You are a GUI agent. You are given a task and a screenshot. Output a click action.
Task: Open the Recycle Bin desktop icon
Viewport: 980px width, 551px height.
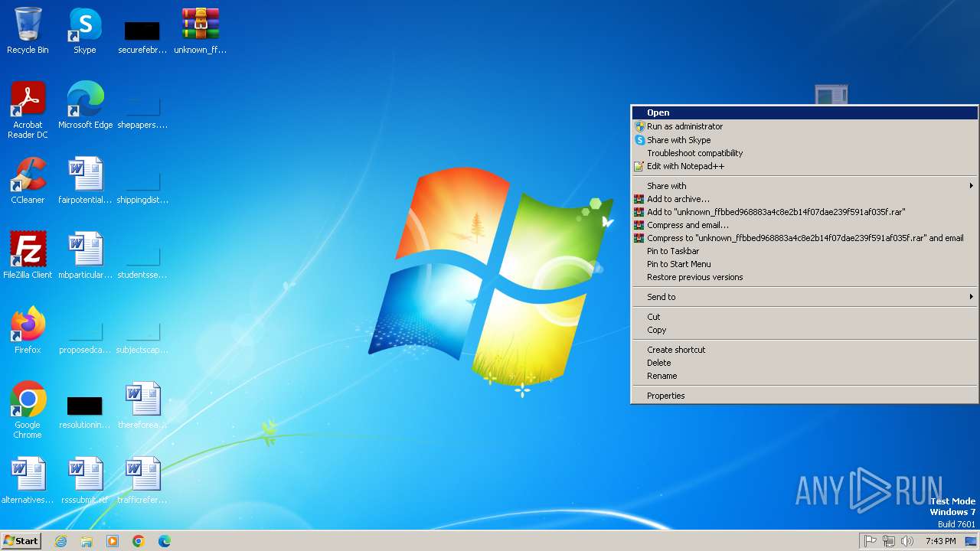[x=28, y=31]
